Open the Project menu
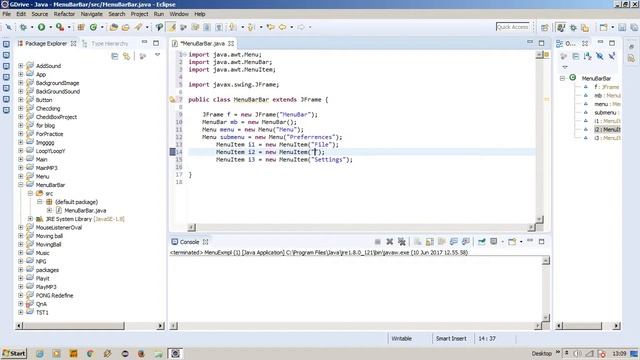The height and width of the screenshot is (360, 640). [139, 14]
